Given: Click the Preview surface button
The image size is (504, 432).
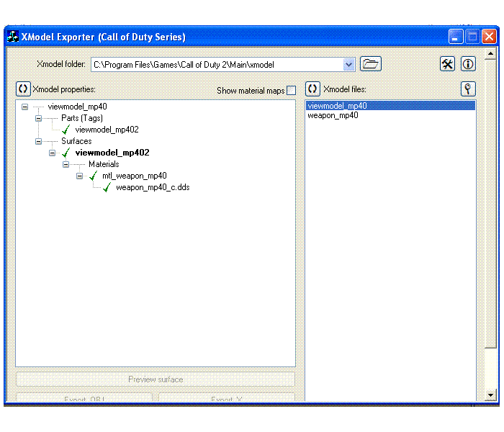Looking at the screenshot, I should (x=156, y=379).
